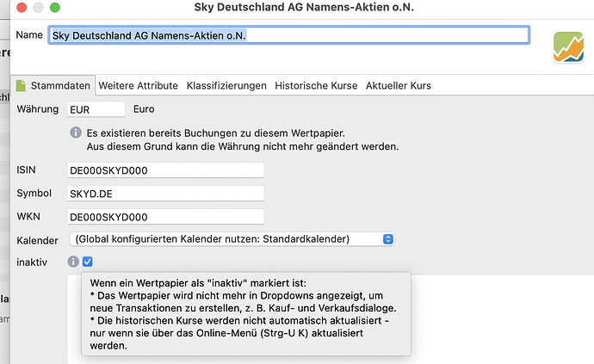
Task: Click the Portfolio Performance chart logo icon
Action: [568, 47]
